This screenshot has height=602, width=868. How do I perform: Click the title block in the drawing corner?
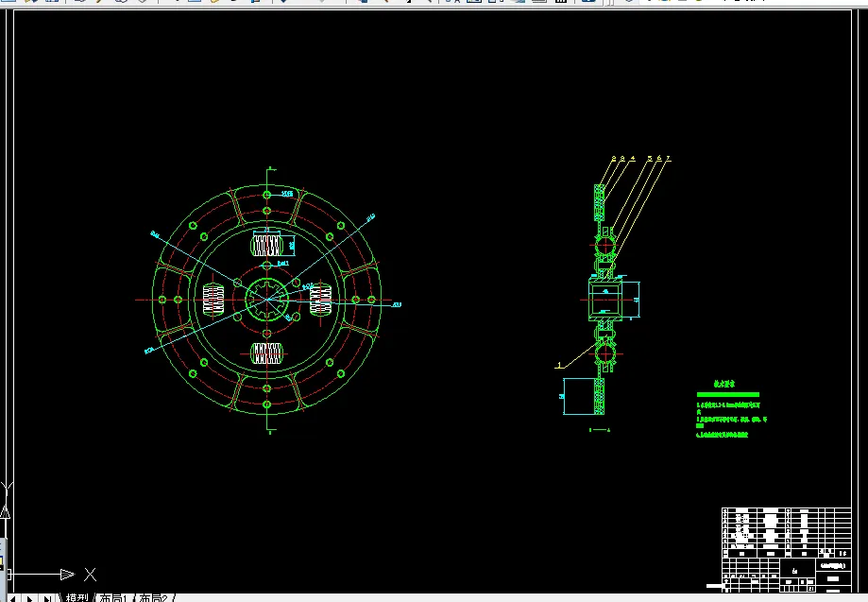pyautogui.click(x=786, y=550)
